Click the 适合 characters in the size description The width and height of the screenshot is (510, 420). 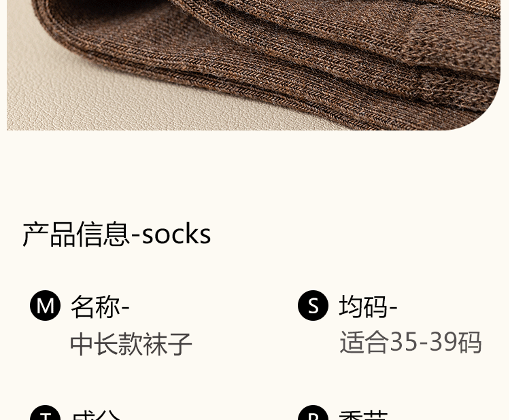[x=364, y=343]
